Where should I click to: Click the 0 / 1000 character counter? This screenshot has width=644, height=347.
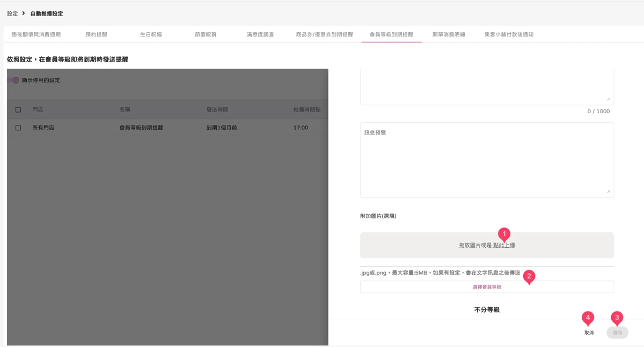coord(598,111)
